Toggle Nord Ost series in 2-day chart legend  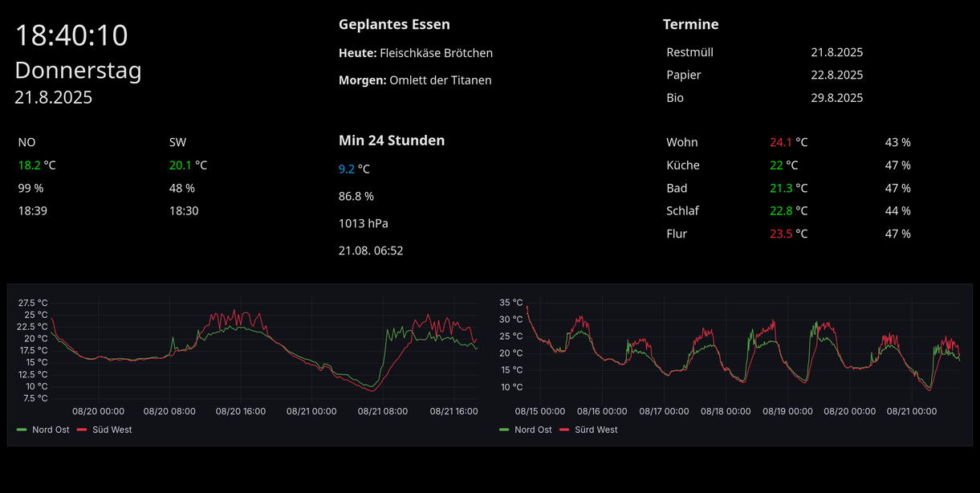click(50, 430)
